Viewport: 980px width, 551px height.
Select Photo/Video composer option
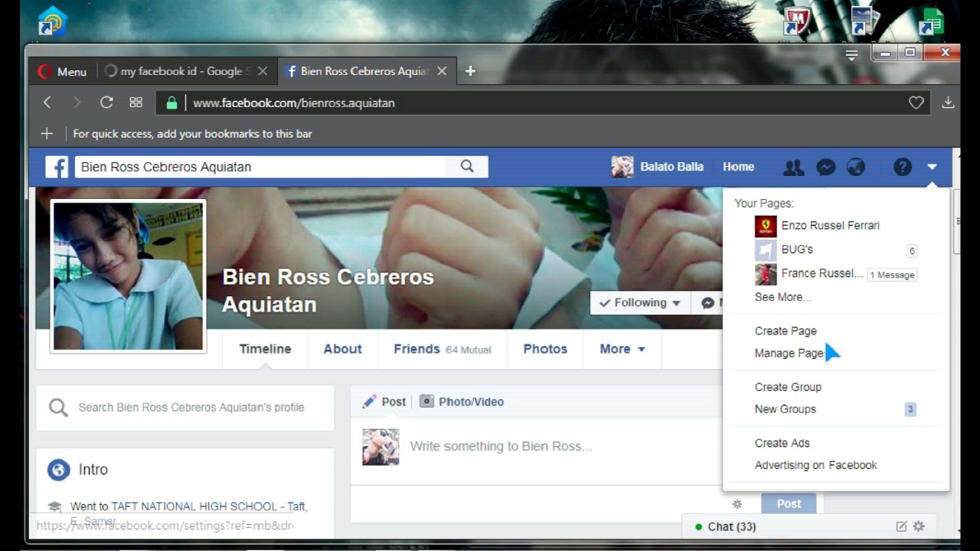pos(462,402)
